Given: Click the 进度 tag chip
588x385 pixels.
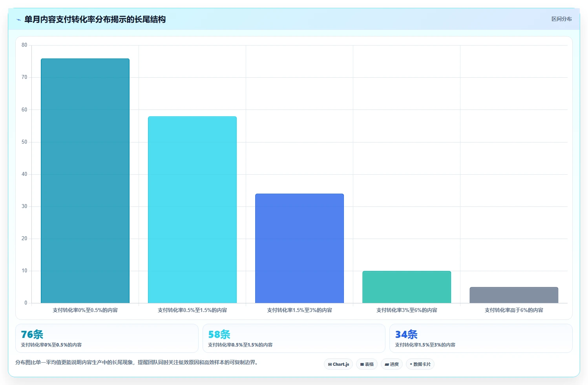Looking at the screenshot, I should [x=391, y=364].
